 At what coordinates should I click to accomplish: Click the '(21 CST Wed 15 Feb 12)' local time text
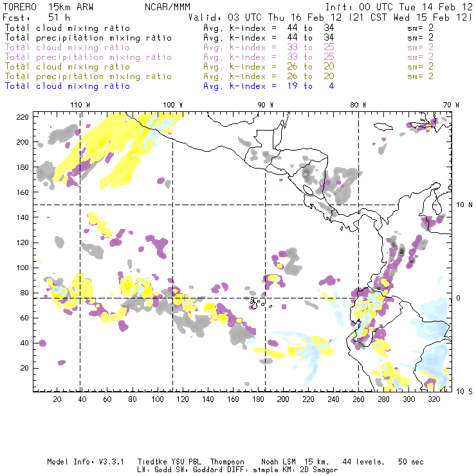click(x=410, y=17)
